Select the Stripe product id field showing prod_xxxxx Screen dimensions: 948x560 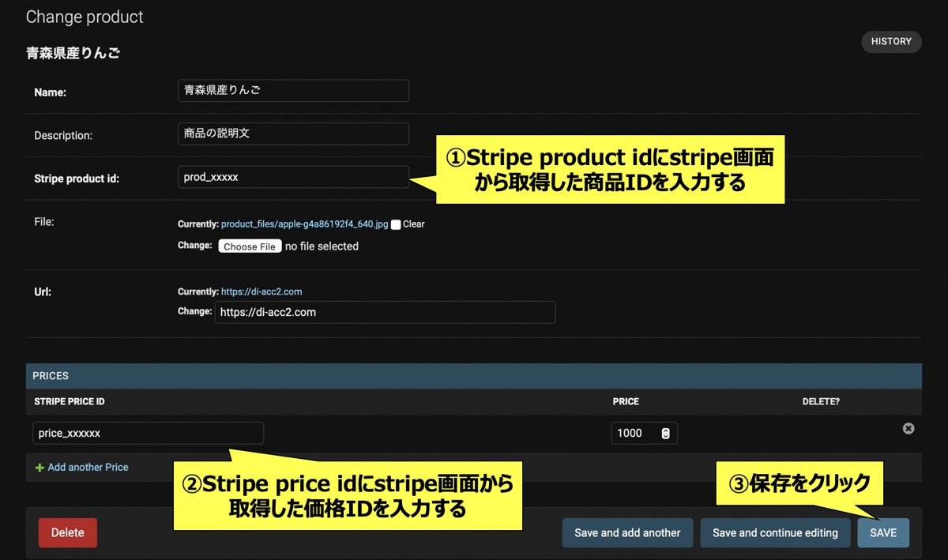293,177
